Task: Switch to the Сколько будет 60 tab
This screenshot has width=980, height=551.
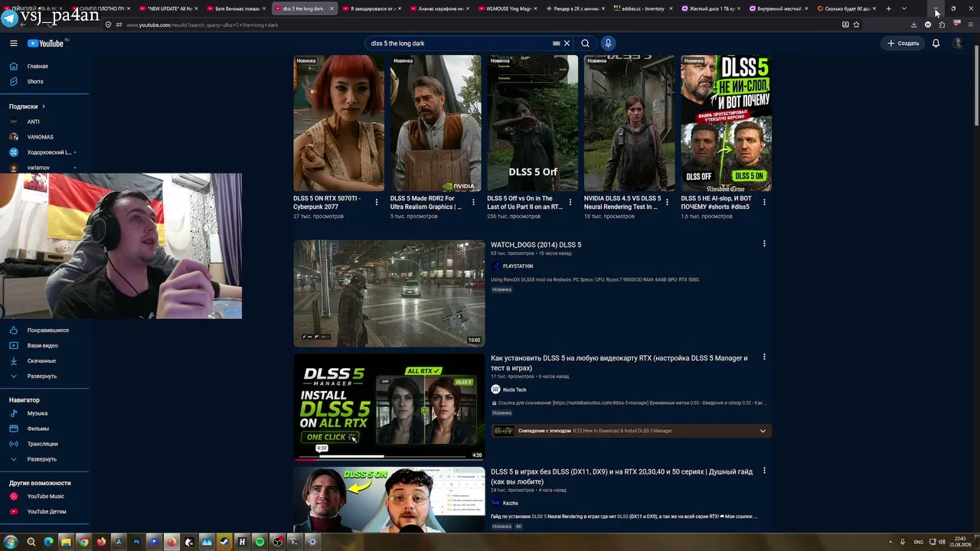Action: [847, 8]
